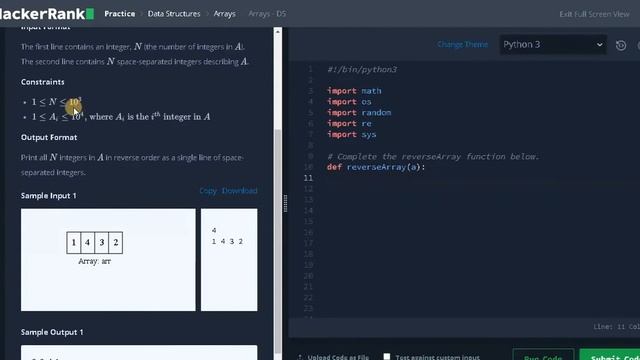Place cursor on editor line 11
This screenshot has height=360, width=640.
click(482, 178)
